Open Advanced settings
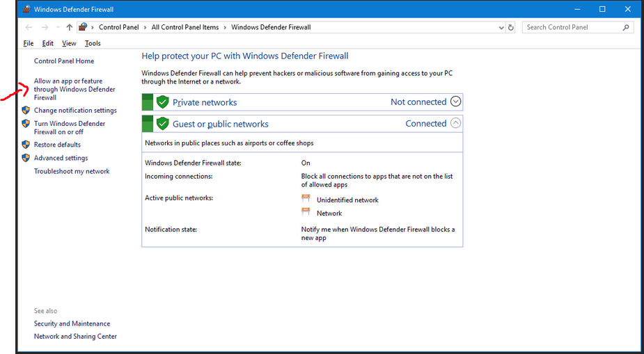 tap(61, 158)
